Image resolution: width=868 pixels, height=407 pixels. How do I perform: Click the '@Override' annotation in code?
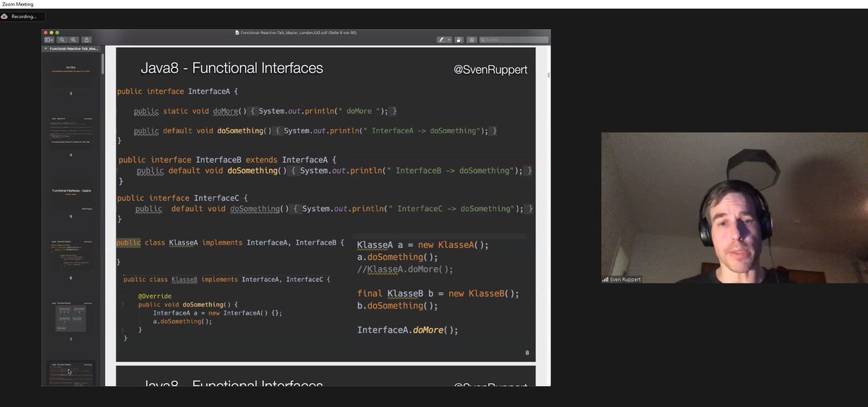click(155, 296)
